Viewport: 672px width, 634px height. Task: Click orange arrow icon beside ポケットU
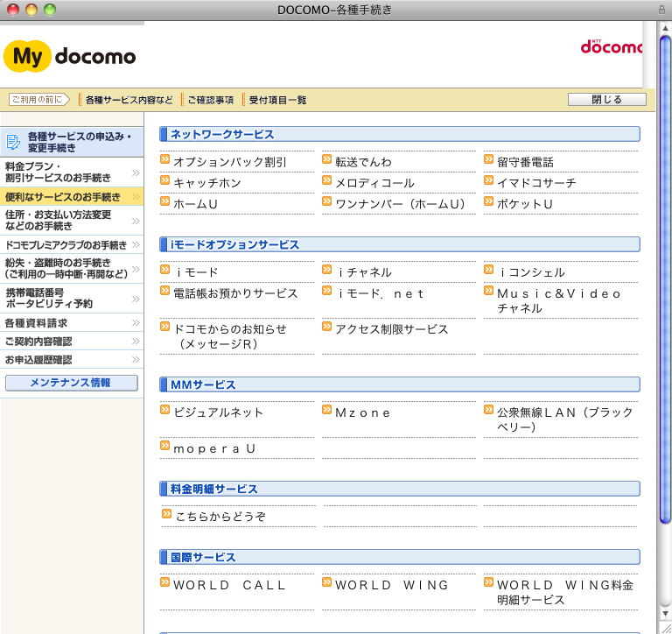click(489, 201)
